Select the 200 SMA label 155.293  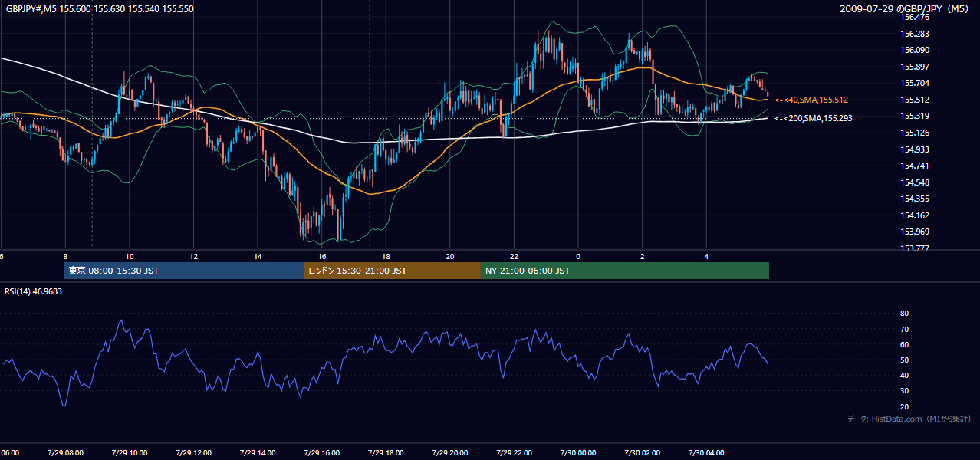coord(814,118)
